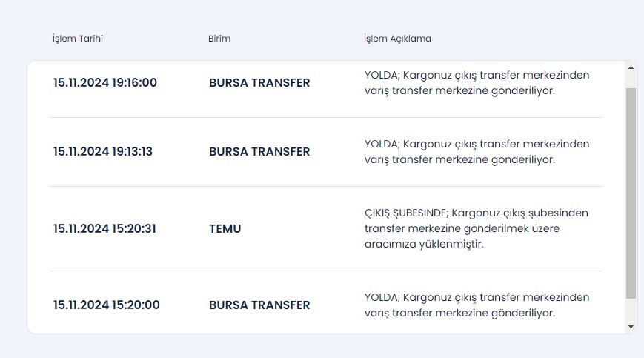Click the Birim column header

[219, 39]
